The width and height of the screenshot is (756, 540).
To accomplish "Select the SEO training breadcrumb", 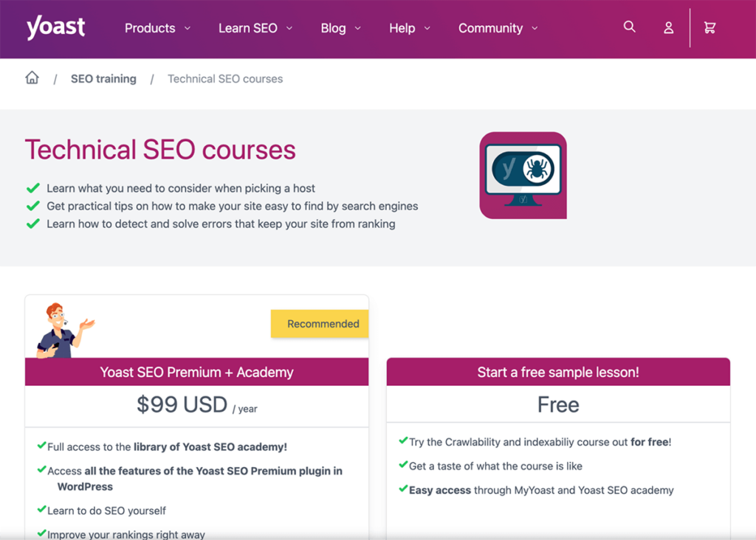I will [103, 78].
